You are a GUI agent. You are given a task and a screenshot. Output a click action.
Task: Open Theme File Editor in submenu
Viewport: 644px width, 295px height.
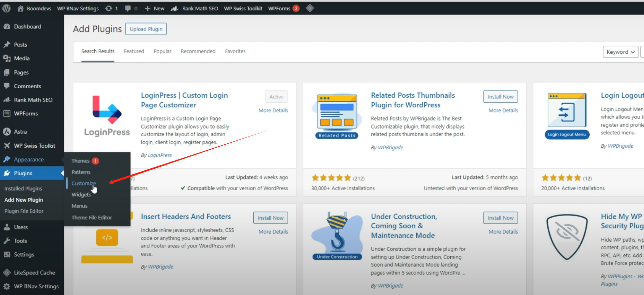point(92,217)
